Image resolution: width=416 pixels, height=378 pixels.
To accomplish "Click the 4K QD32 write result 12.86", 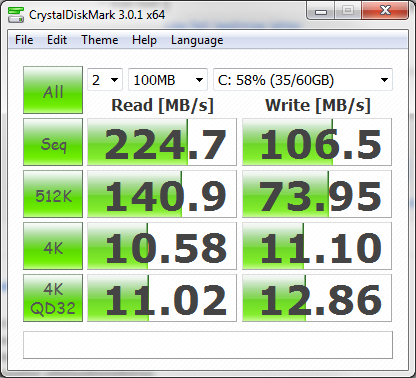I will coord(317,298).
